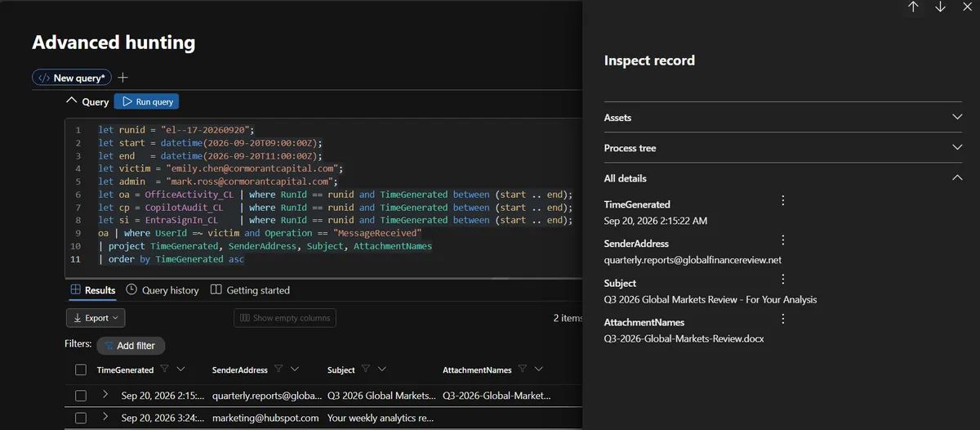
Task: Open more options for TimeGenerated field
Action: click(782, 200)
